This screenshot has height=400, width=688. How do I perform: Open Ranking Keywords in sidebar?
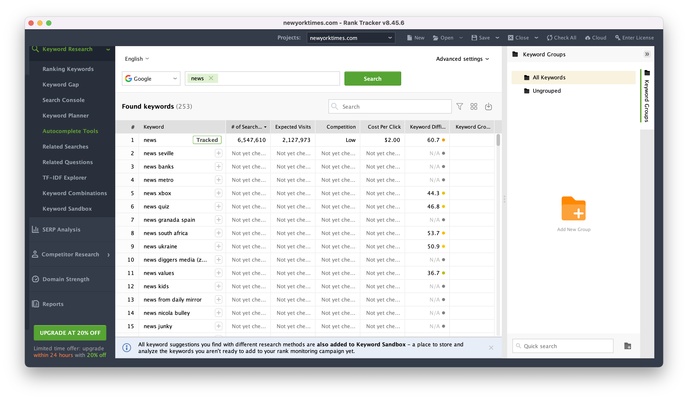[68, 69]
